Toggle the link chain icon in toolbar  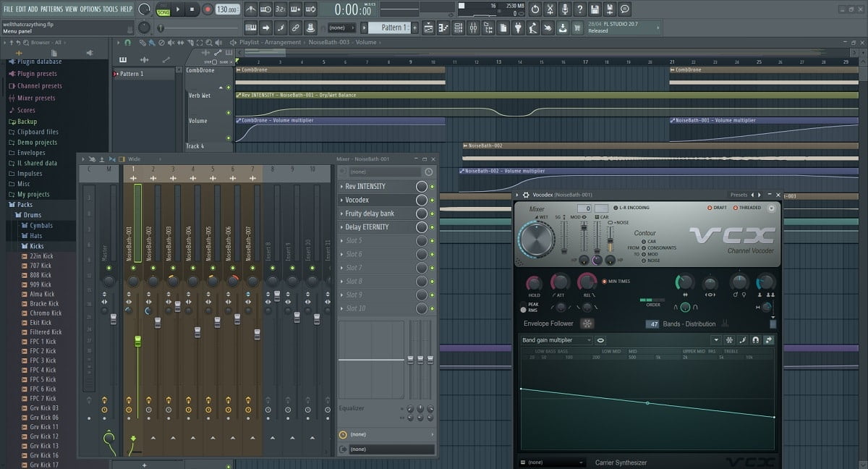[296, 28]
